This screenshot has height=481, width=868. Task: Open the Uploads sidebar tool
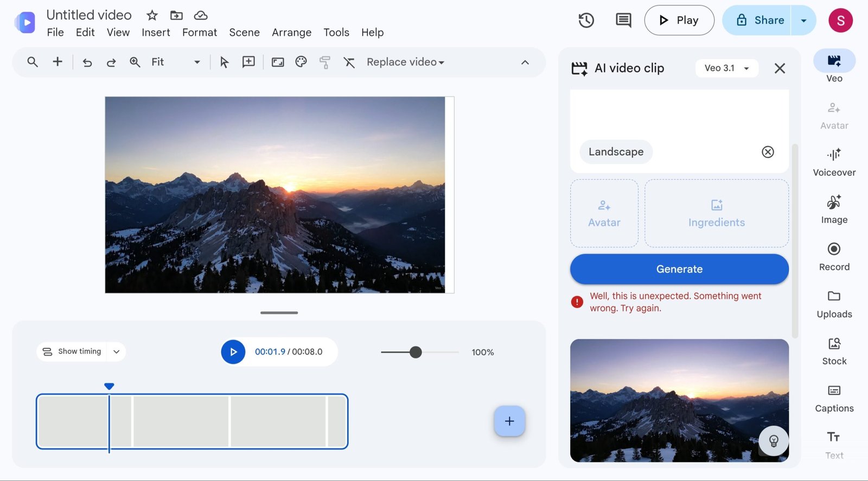click(x=834, y=304)
